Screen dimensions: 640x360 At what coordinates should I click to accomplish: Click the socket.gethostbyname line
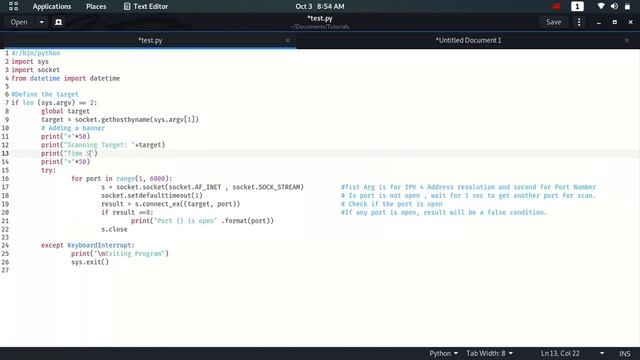(x=120, y=120)
